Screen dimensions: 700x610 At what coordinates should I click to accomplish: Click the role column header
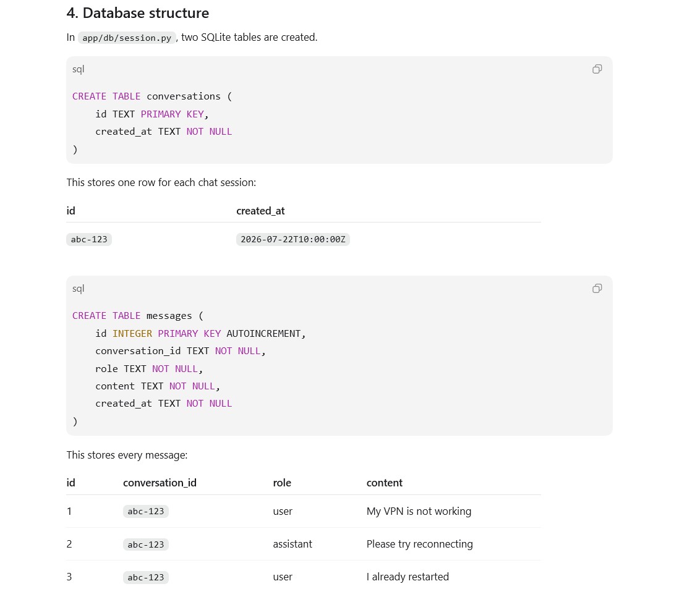(282, 483)
